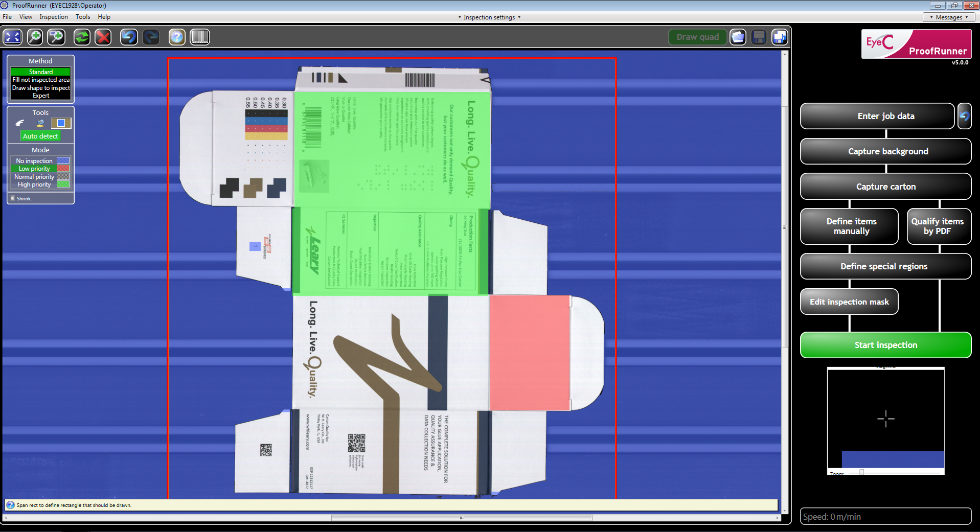980x532 pixels.
Task: Click Define special regions button
Action: pos(886,266)
